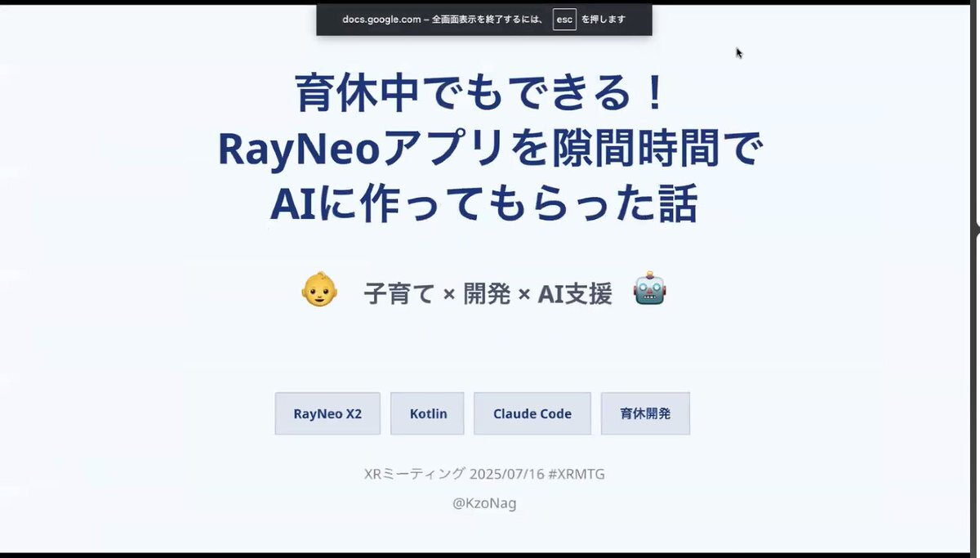Click the date 2025/07/16
This screenshot has width=980, height=558.
pyautogui.click(x=506, y=474)
